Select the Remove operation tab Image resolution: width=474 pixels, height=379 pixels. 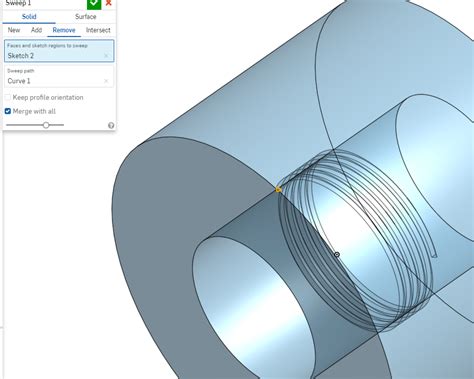tap(64, 30)
